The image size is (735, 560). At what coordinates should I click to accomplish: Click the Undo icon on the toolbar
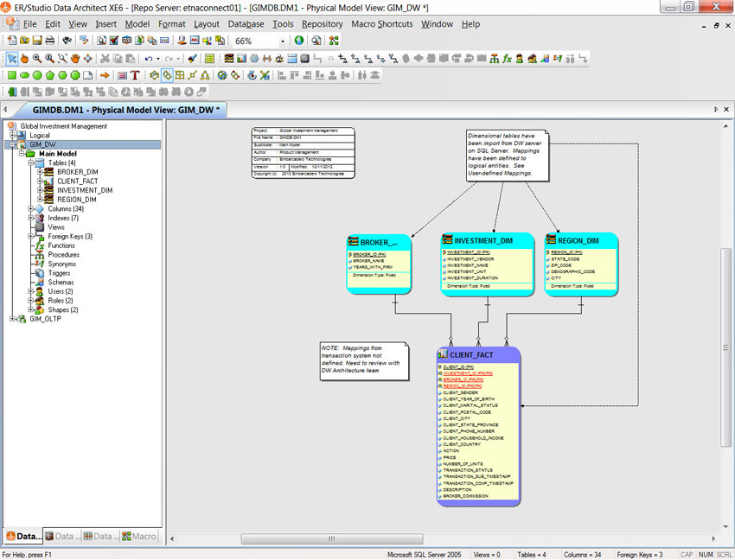point(148,58)
